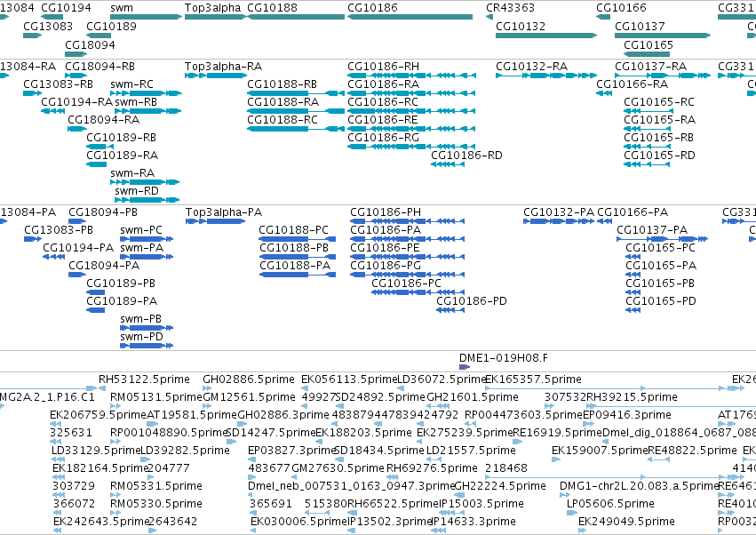This screenshot has width=756, height=535.
Task: Click the CG10194 gene label
Action: pos(66,8)
